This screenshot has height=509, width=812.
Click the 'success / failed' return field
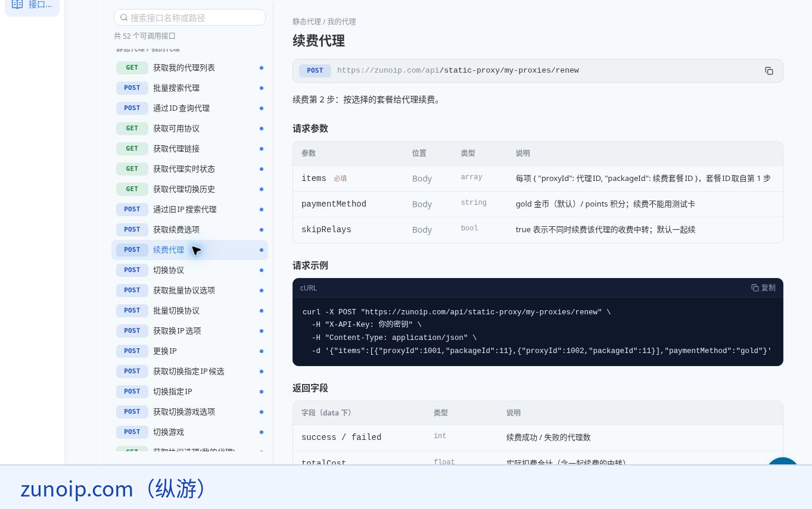click(x=341, y=438)
